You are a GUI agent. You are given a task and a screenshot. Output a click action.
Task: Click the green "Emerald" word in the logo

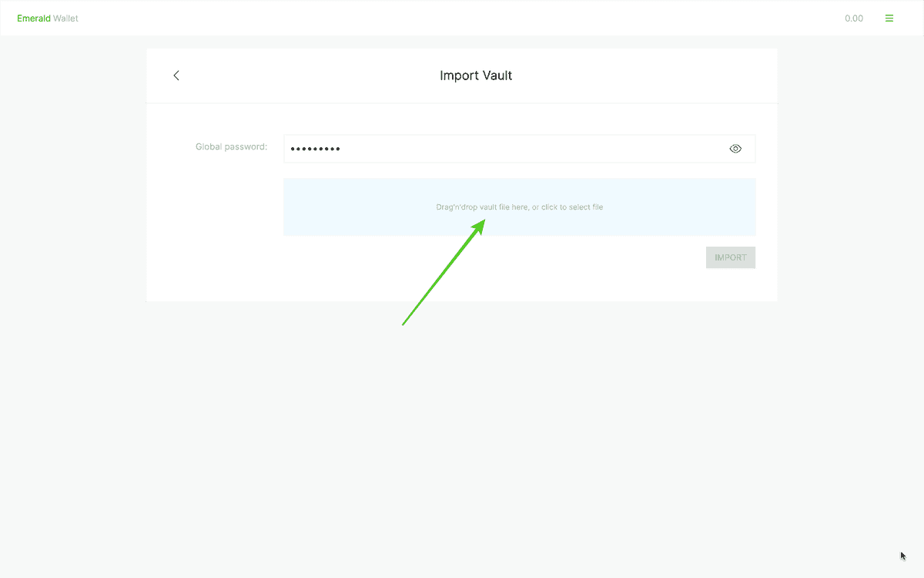34,18
